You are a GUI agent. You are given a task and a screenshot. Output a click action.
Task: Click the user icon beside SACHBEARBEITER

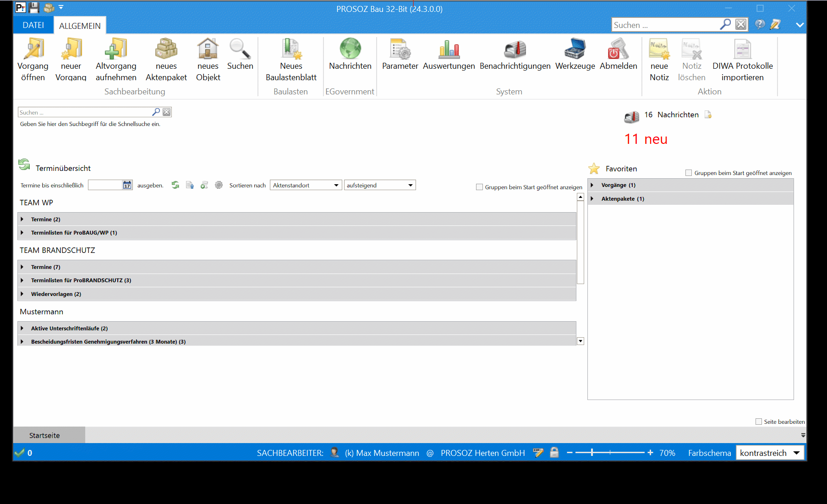click(335, 453)
